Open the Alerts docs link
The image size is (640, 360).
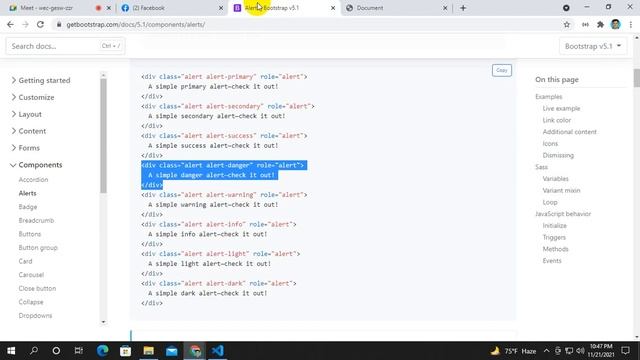[x=27, y=193]
